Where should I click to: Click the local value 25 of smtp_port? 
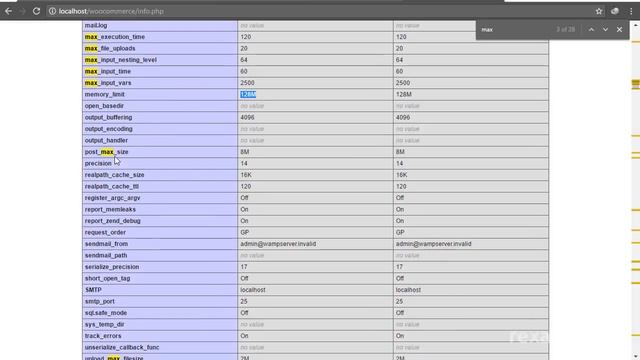point(244,301)
